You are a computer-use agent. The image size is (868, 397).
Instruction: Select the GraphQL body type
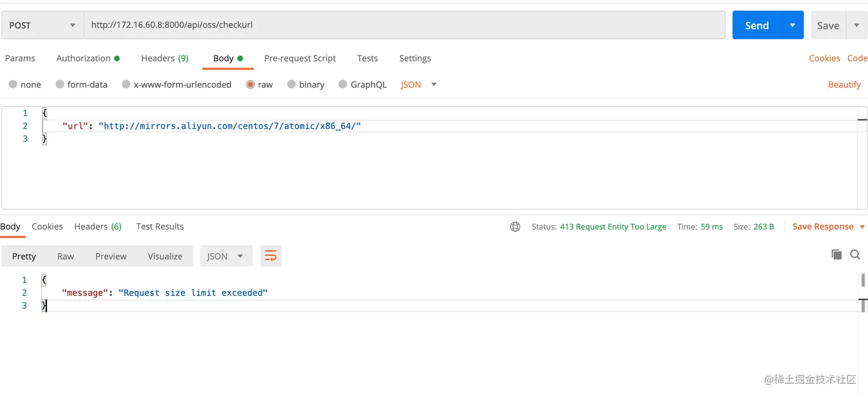[x=363, y=84]
